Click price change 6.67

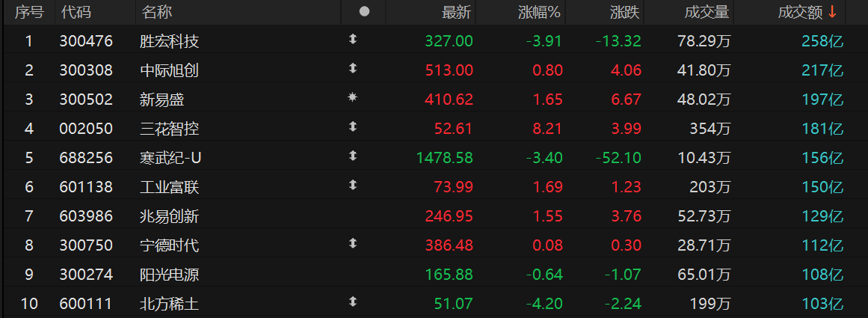click(627, 100)
